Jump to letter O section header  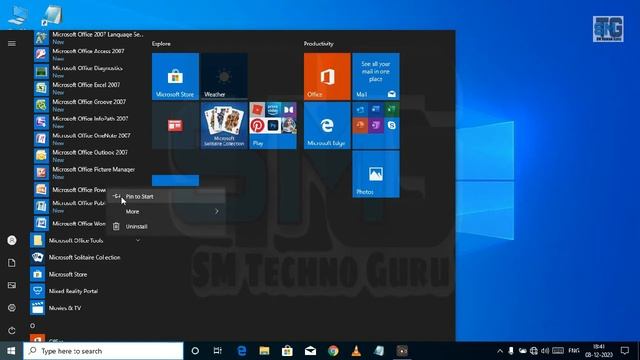pos(32,325)
